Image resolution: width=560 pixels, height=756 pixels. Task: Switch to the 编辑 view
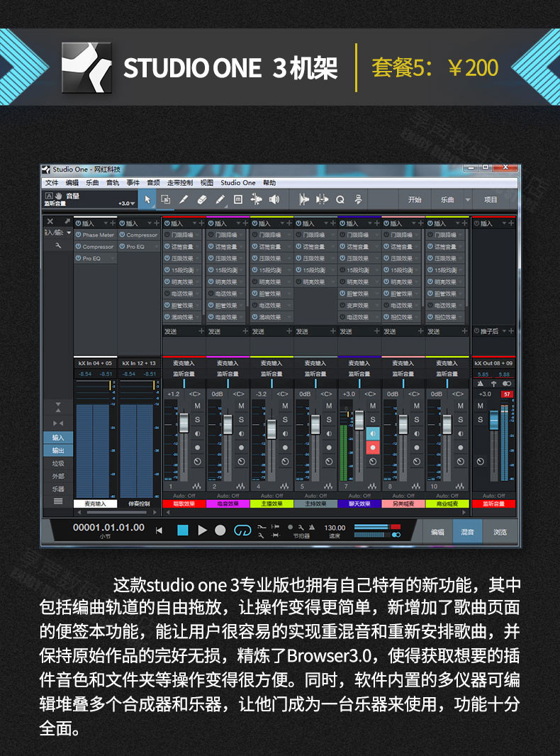[437, 532]
